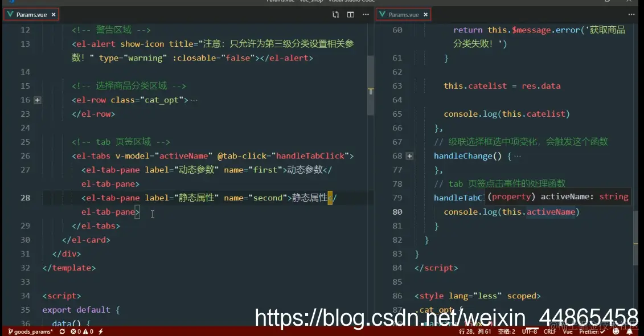This screenshot has width=644, height=336.
Task: Click the left editor vertical scrollbar
Action: click(371, 85)
